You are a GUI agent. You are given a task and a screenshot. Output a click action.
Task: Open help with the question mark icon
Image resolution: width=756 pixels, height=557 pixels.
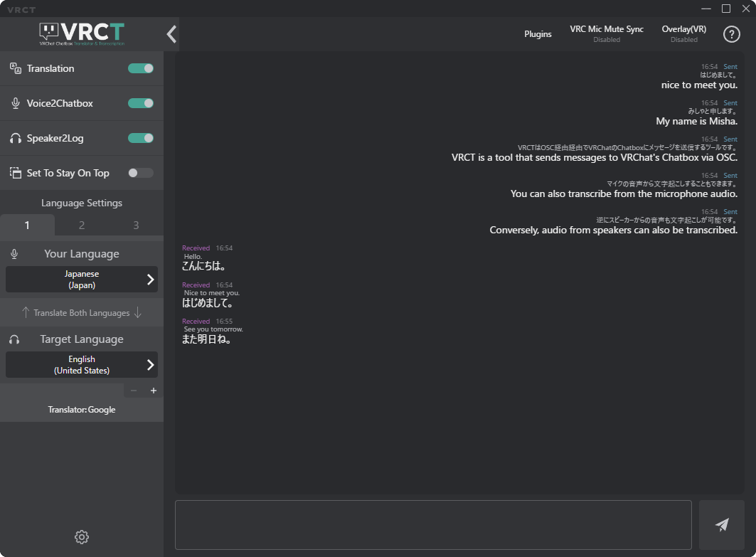click(x=732, y=34)
